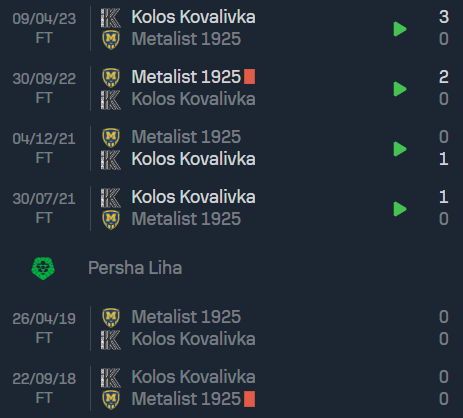Viewport: 463px width, 418px height.
Task: Click Kolos Kovalivka crest in 04/12/21 match
Action: [x=111, y=160]
